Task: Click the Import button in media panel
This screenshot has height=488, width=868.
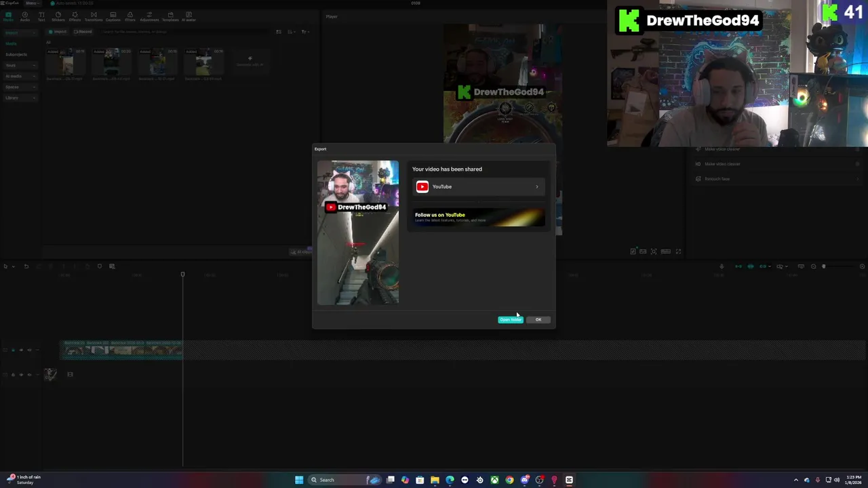Action: pyautogui.click(x=58, y=32)
